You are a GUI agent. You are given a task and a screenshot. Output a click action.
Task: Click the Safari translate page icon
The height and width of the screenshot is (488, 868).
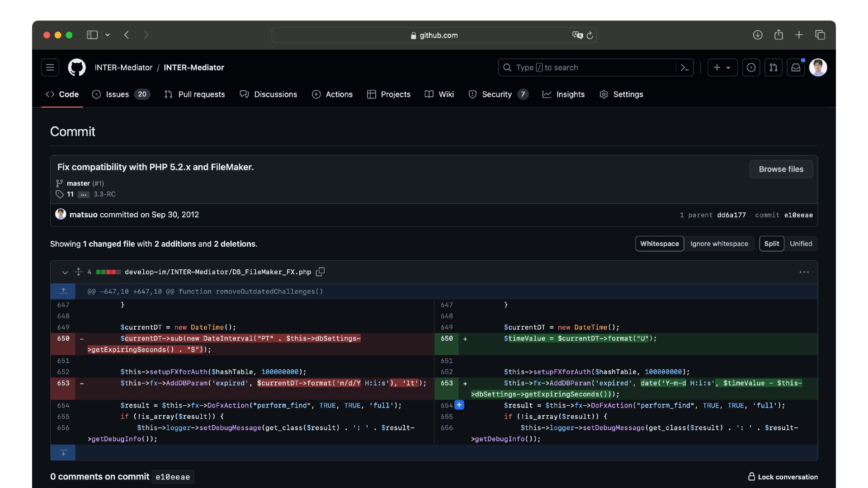[x=577, y=35]
